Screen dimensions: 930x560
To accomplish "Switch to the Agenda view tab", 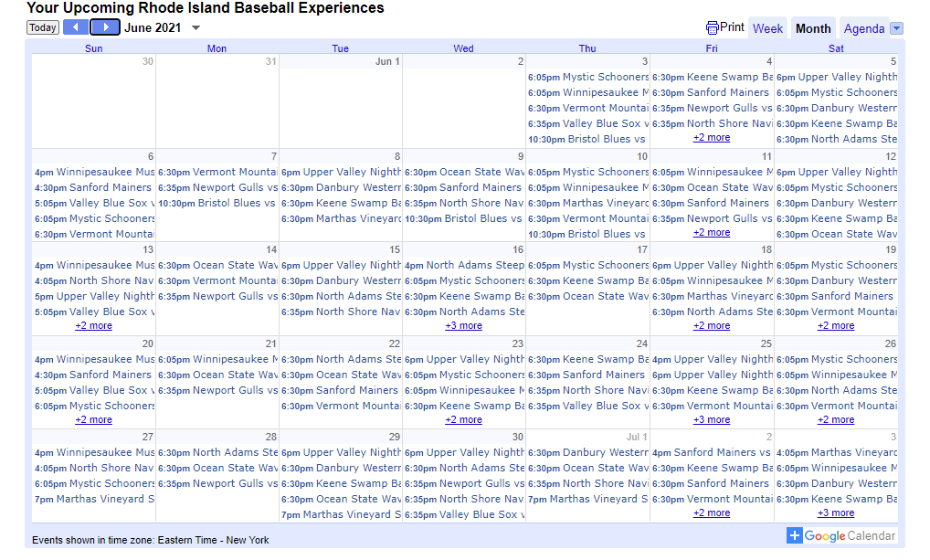I will coord(863,28).
